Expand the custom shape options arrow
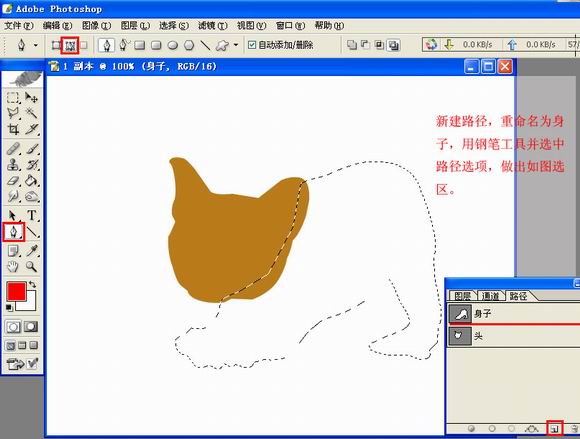 (x=236, y=45)
